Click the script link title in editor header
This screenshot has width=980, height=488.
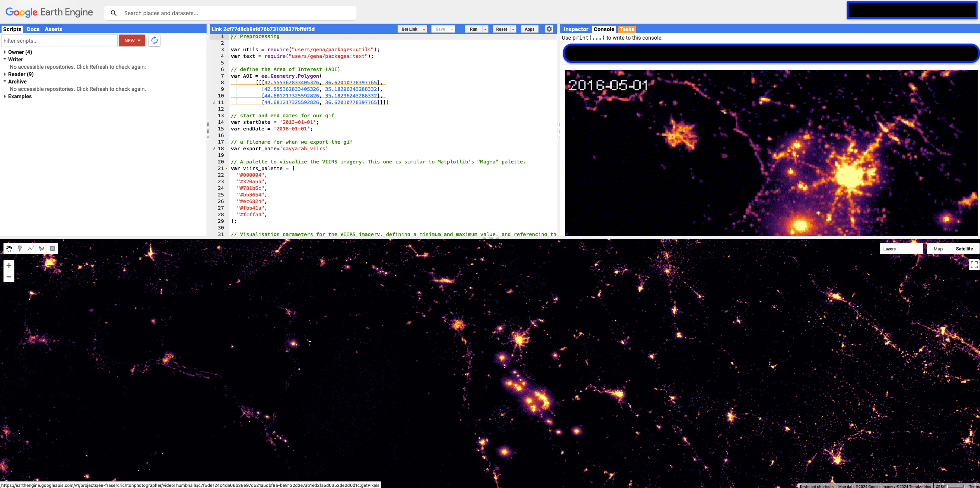click(263, 29)
